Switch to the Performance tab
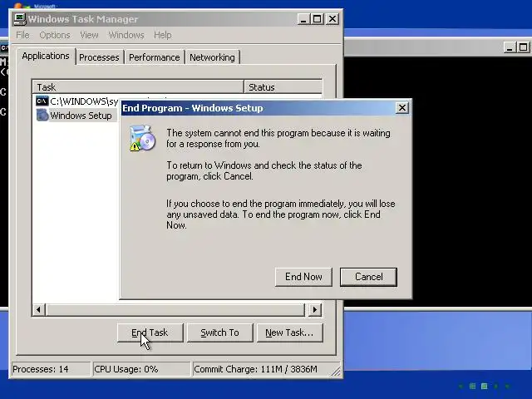Image resolution: width=532 pixels, height=399 pixels. [155, 57]
